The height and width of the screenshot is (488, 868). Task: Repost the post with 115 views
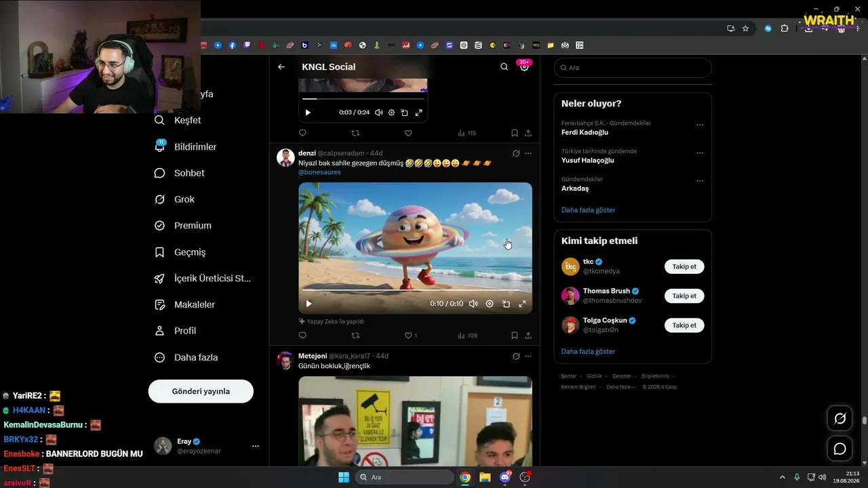point(355,133)
